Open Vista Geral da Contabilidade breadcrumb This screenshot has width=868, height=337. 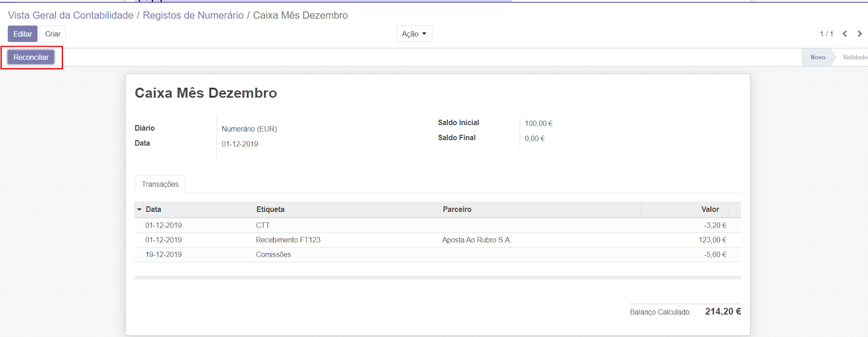tap(71, 15)
